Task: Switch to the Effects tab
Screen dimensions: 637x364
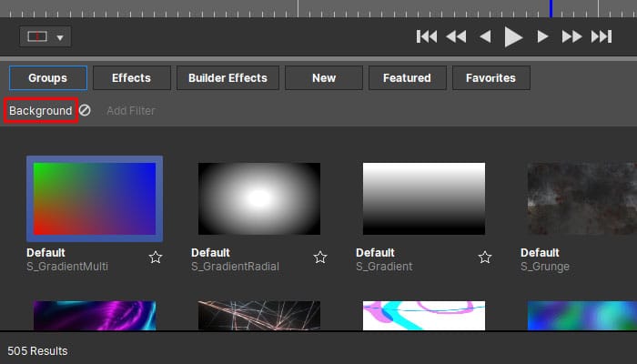Action: pyautogui.click(x=132, y=78)
